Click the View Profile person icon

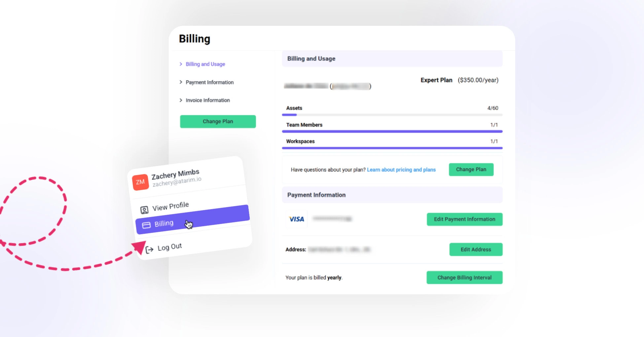coord(144,210)
